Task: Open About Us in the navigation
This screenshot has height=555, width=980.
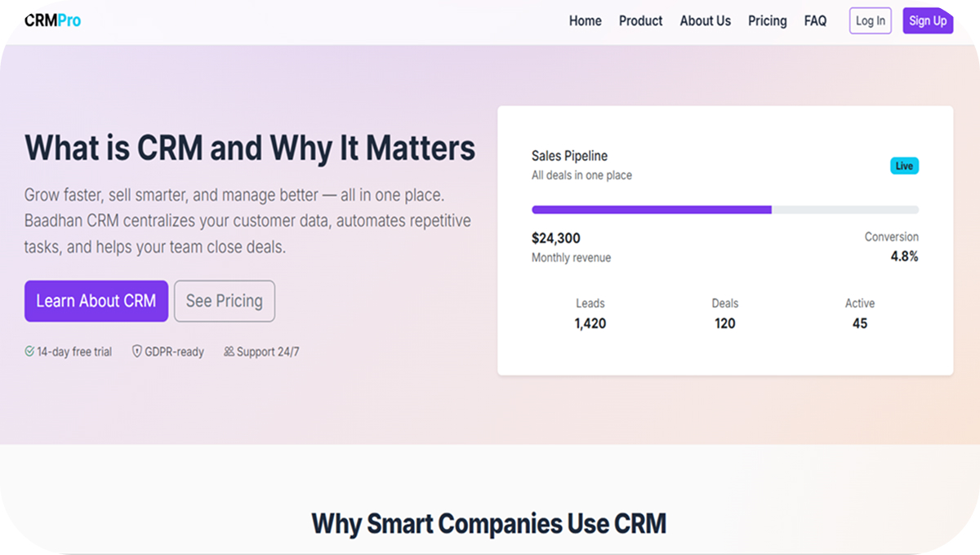Action: pyautogui.click(x=705, y=21)
